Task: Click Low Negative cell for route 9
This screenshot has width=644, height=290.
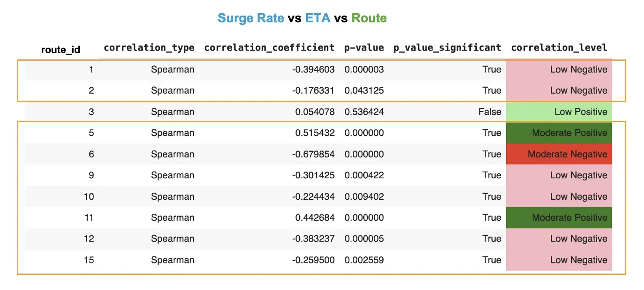Action: click(559, 175)
